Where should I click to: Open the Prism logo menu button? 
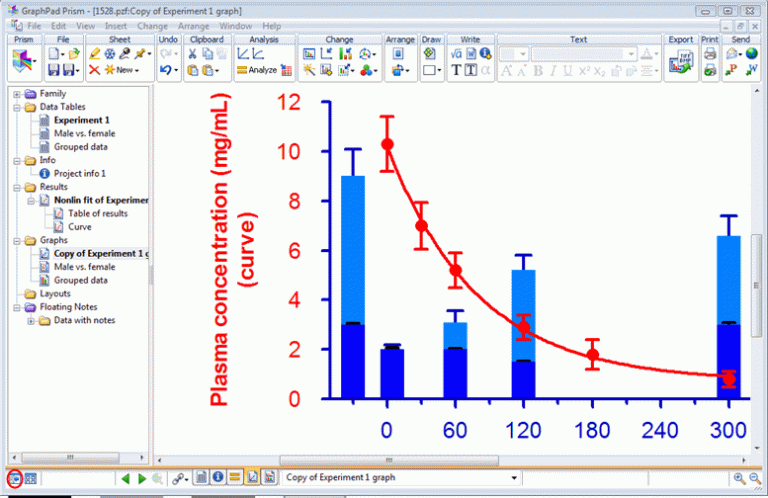(x=23, y=62)
